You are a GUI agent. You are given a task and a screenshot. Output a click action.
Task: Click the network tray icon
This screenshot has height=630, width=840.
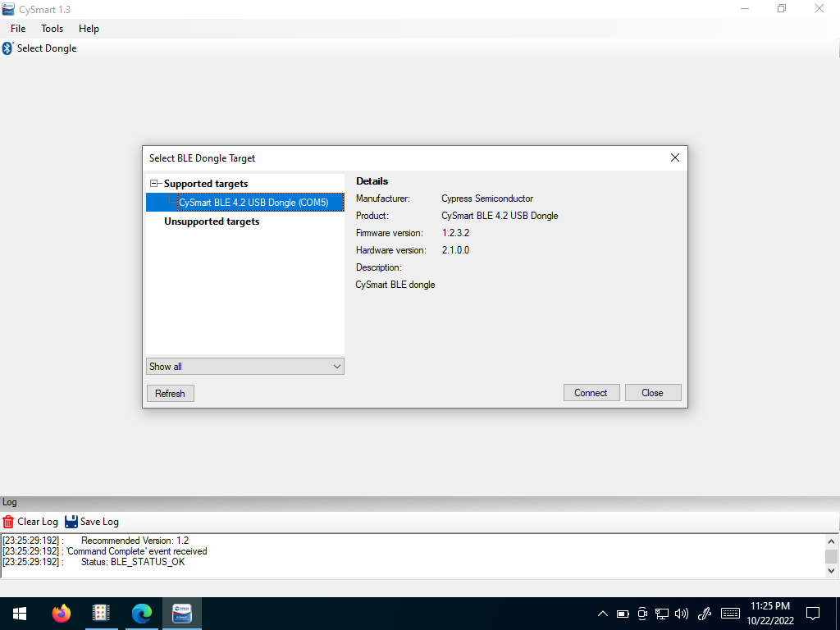click(x=662, y=614)
